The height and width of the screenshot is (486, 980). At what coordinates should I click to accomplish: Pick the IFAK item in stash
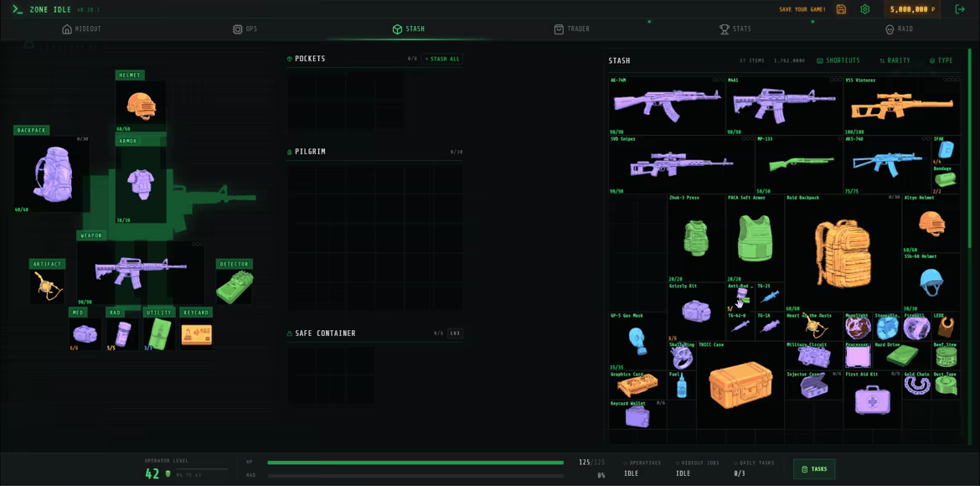[x=946, y=150]
